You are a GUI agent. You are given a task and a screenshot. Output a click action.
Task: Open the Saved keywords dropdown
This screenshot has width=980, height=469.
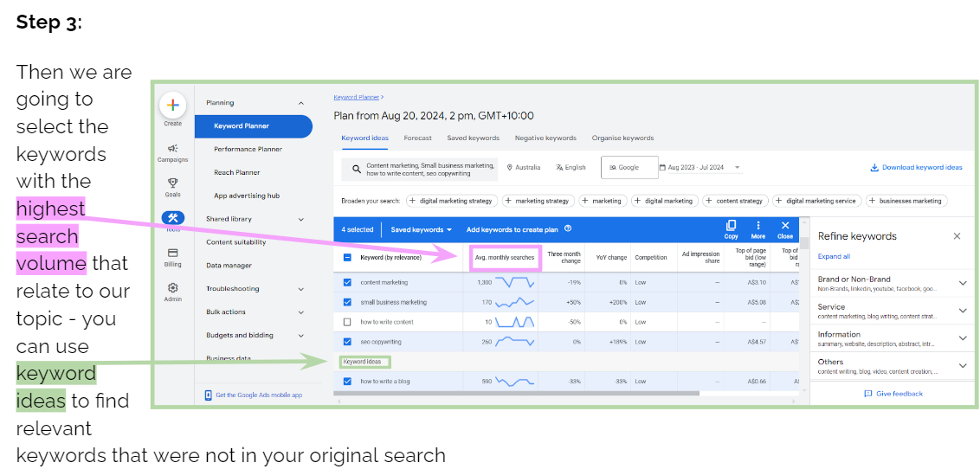422,229
